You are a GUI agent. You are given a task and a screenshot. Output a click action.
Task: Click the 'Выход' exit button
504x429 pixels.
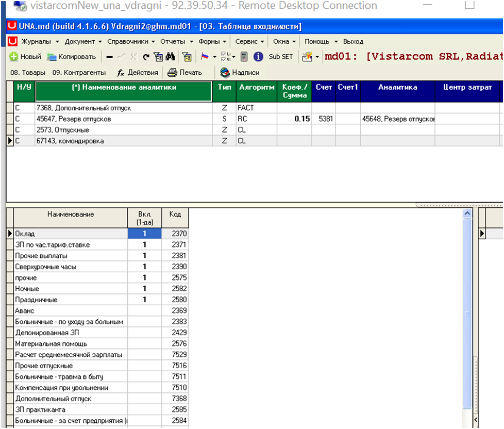[353, 41]
